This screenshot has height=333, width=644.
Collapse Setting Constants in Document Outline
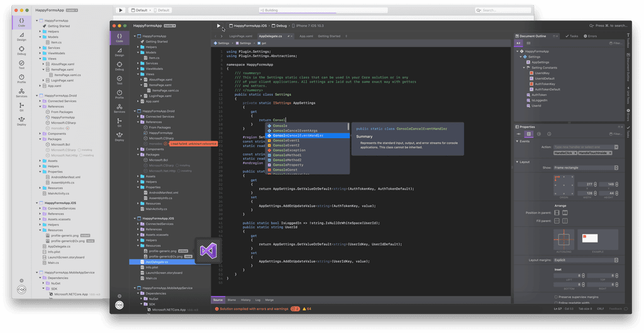[524, 68]
